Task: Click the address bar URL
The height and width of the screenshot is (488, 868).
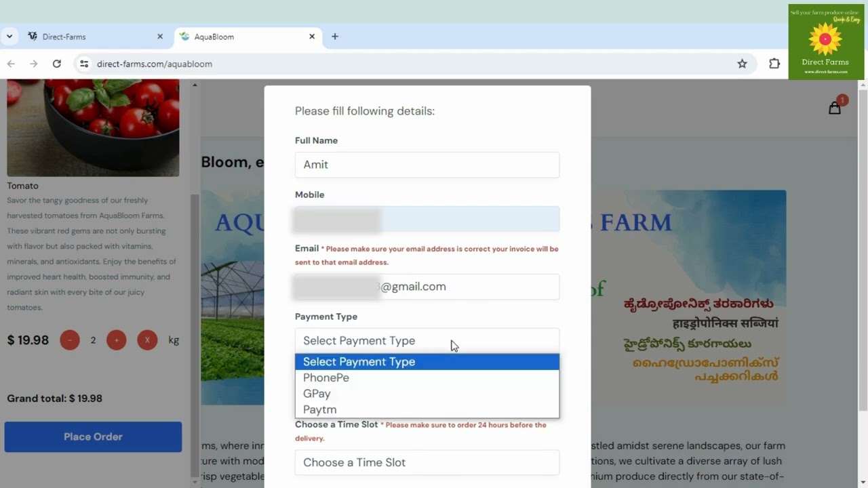Action: click(155, 64)
